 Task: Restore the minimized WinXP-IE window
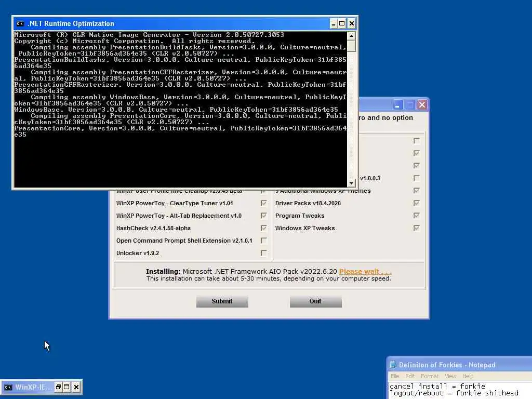(x=58, y=387)
